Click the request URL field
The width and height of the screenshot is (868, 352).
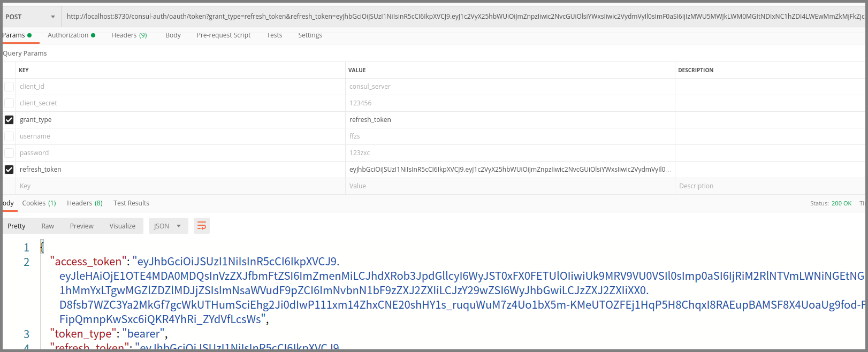[x=465, y=17]
